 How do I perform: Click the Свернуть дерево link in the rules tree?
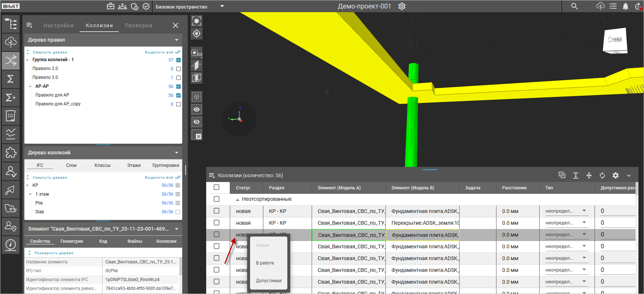(50, 52)
